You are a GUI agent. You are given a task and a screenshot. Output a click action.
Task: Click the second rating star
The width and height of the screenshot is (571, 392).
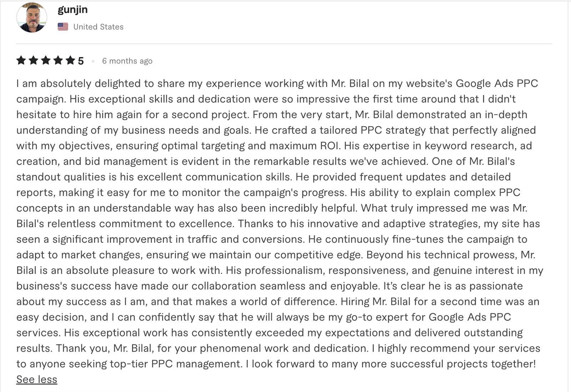(34, 60)
